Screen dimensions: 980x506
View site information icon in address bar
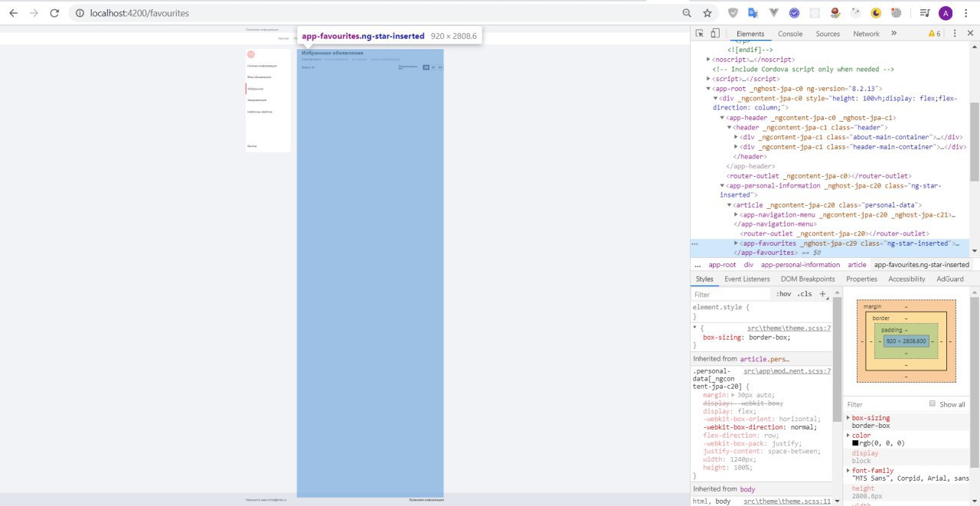pos(80,13)
